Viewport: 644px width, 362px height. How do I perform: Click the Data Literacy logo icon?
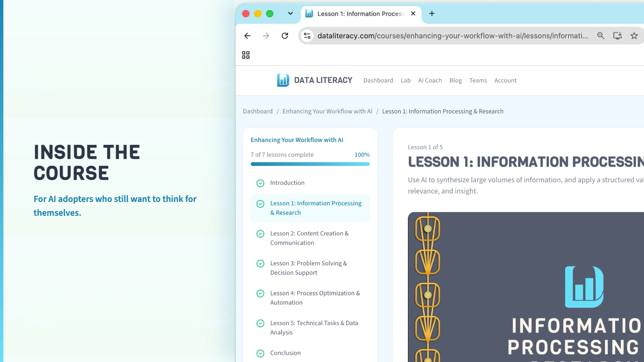click(283, 80)
